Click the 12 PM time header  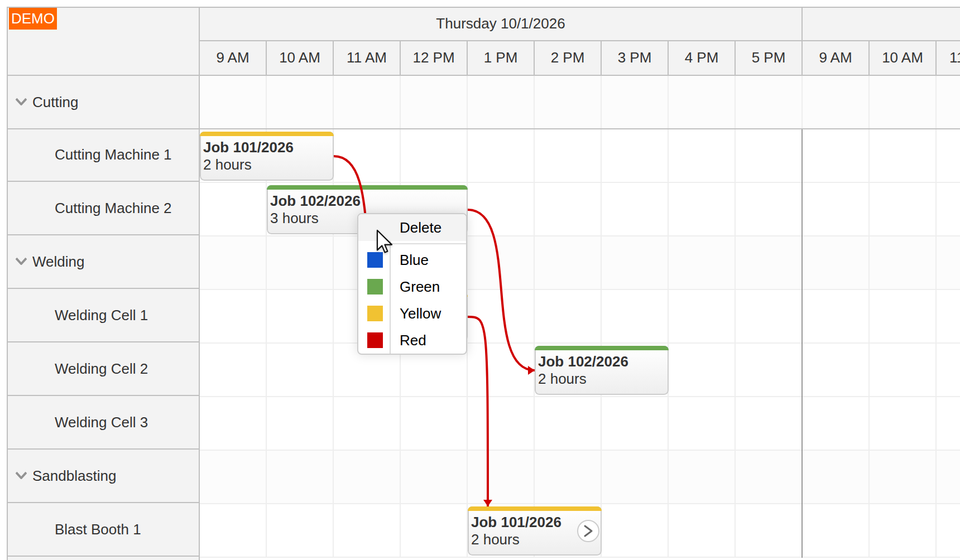(x=434, y=58)
